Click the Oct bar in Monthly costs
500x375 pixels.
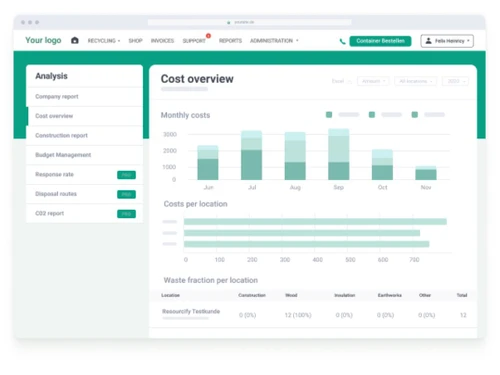coord(382,165)
